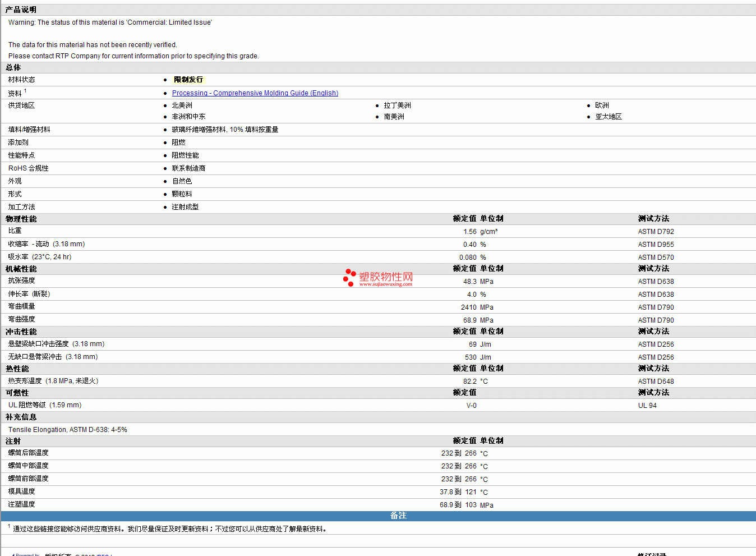Click the V-0 flammability rating value

471,406
